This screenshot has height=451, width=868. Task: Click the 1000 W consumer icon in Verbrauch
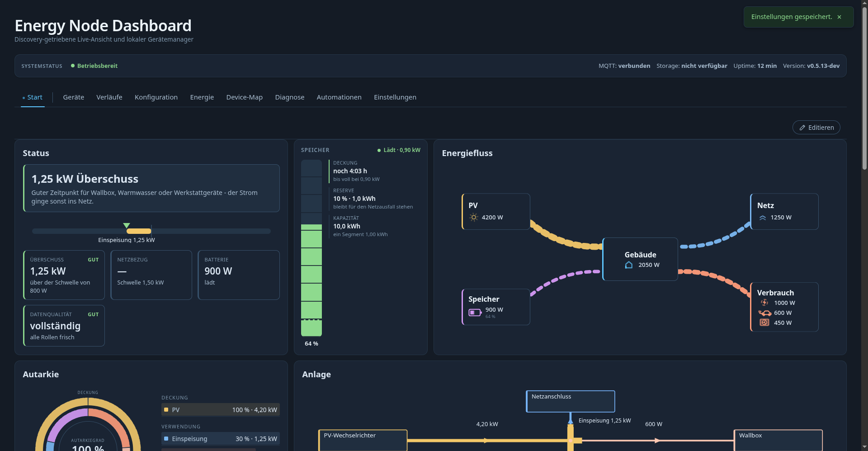(764, 303)
